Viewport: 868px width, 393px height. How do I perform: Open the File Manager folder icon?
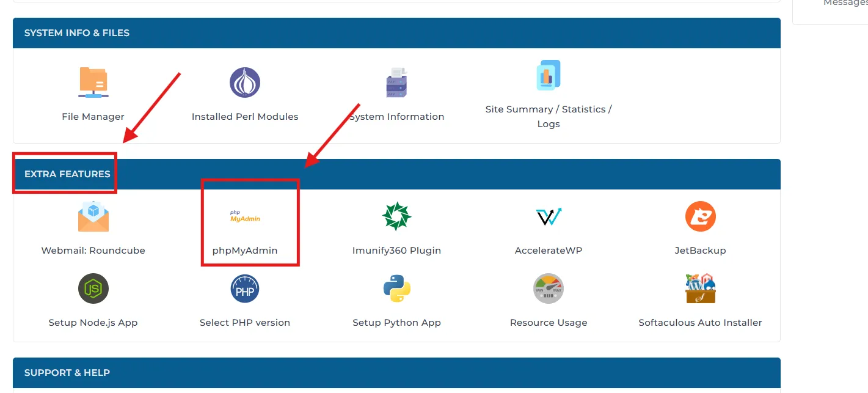click(x=93, y=83)
